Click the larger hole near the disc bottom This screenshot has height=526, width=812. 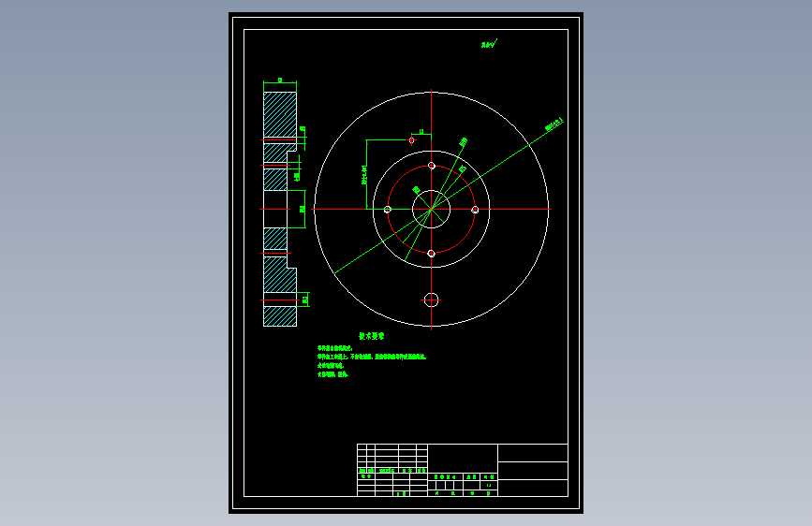[x=432, y=300]
